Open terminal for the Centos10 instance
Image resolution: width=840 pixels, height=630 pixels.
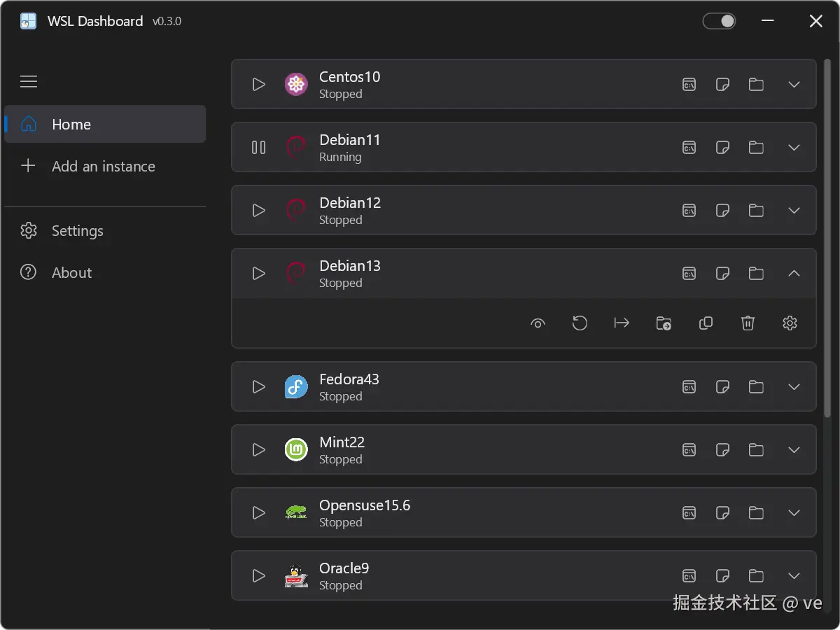[689, 85]
